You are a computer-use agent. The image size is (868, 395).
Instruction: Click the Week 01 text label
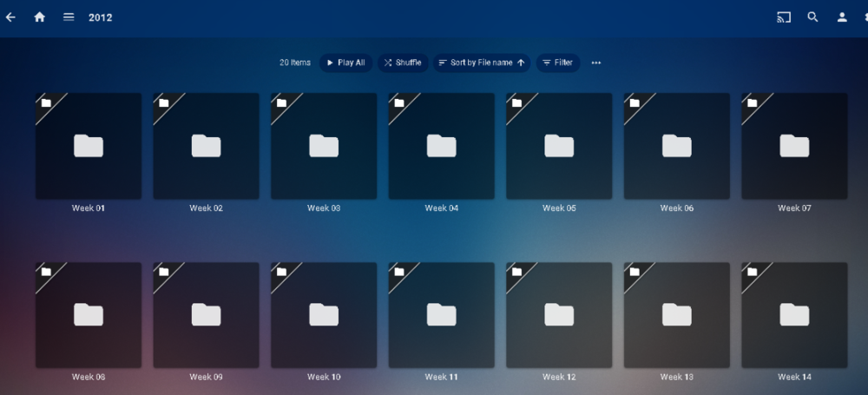[x=89, y=208]
